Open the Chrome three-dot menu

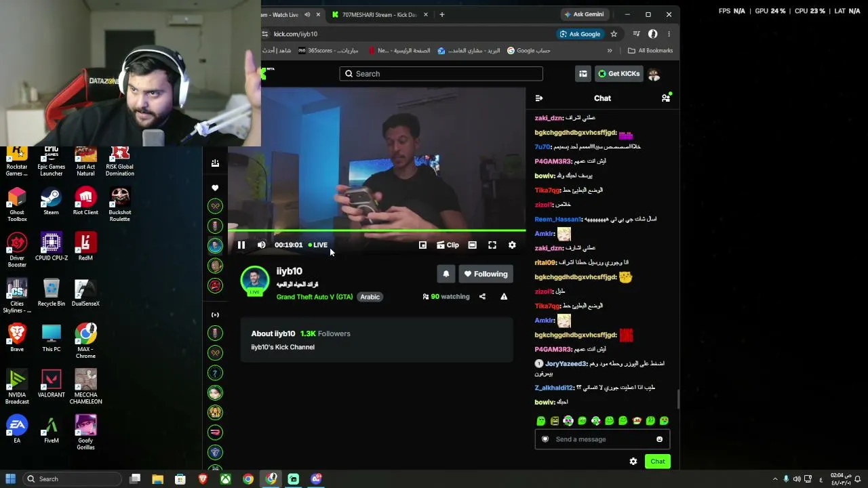click(669, 34)
